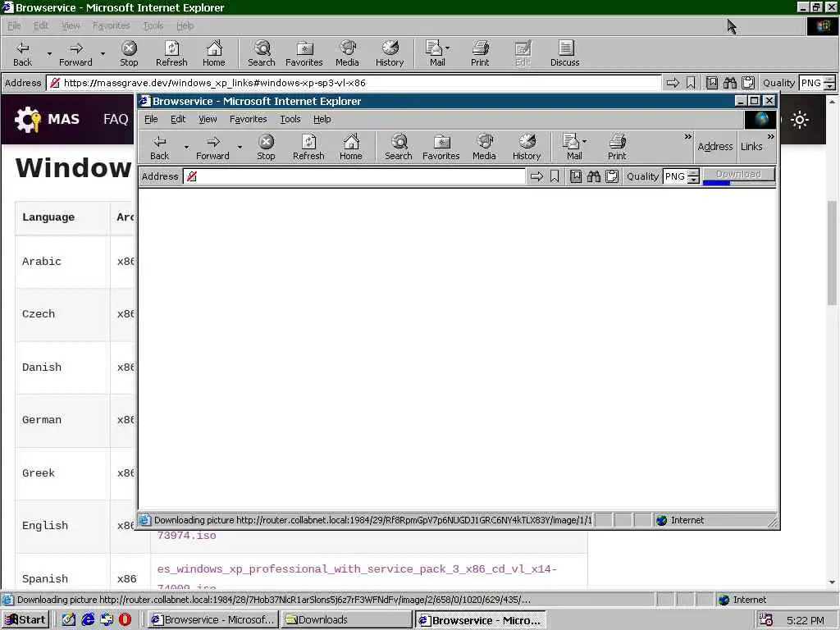Open Favorites icon in the front window toolbar
Viewport: 840px width, 630px height.
click(x=441, y=148)
